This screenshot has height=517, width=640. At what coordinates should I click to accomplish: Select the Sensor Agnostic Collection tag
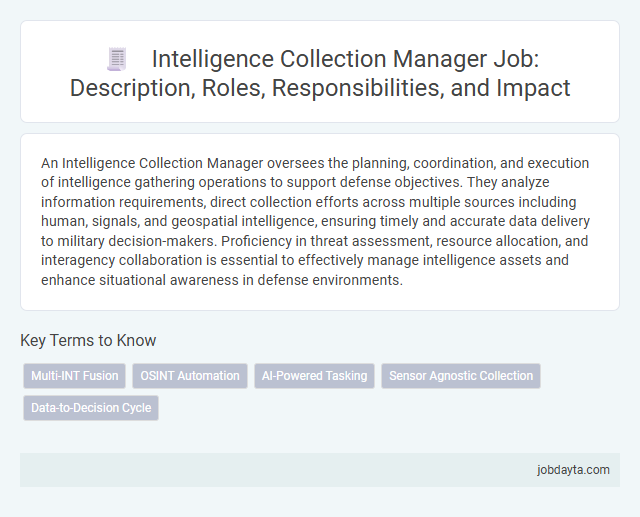(x=461, y=376)
